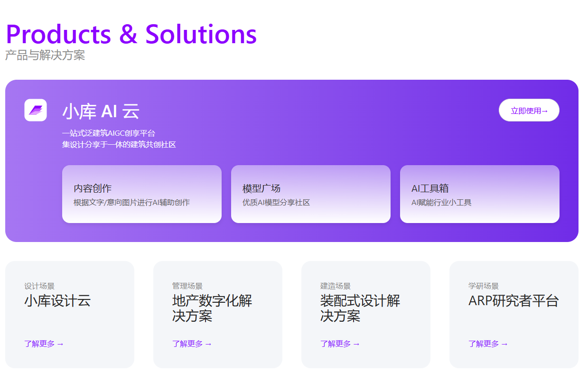Select the 小库设计云 card title
The width and height of the screenshot is (588, 382).
point(57,301)
